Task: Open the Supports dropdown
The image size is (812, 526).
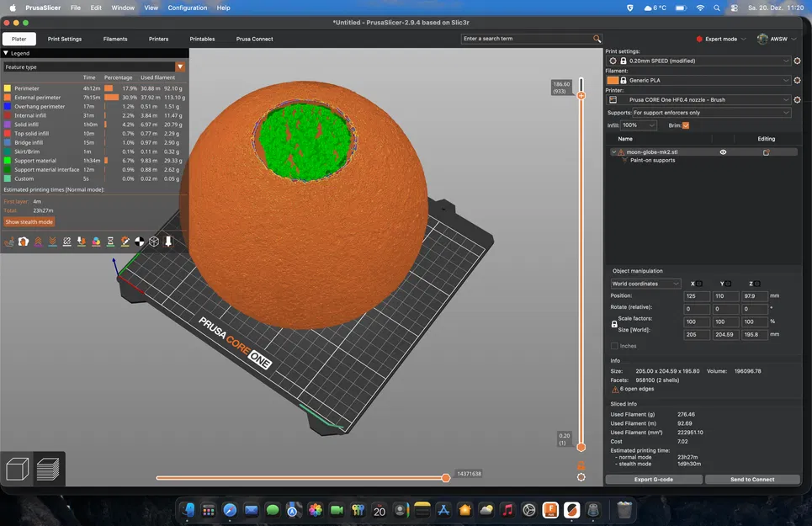Action: coord(704,112)
